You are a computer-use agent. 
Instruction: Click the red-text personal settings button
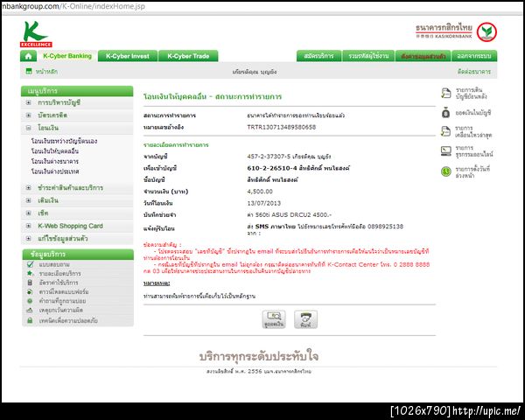(x=423, y=56)
